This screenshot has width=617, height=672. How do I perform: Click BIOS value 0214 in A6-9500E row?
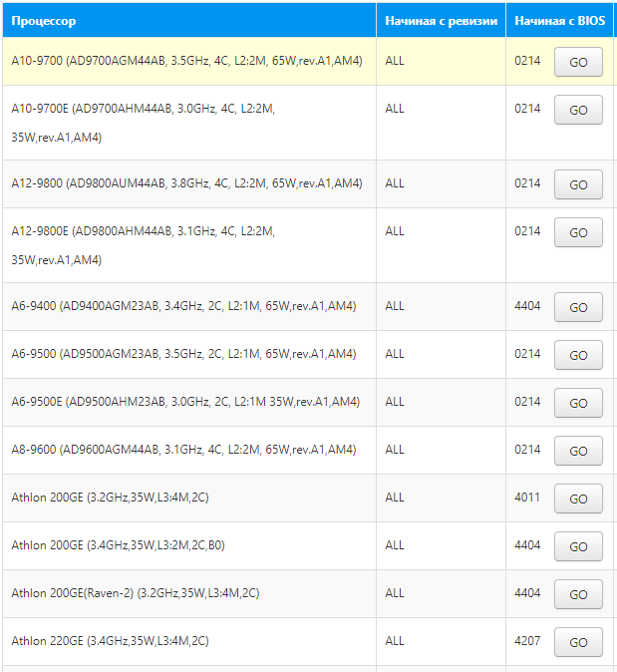point(527,402)
